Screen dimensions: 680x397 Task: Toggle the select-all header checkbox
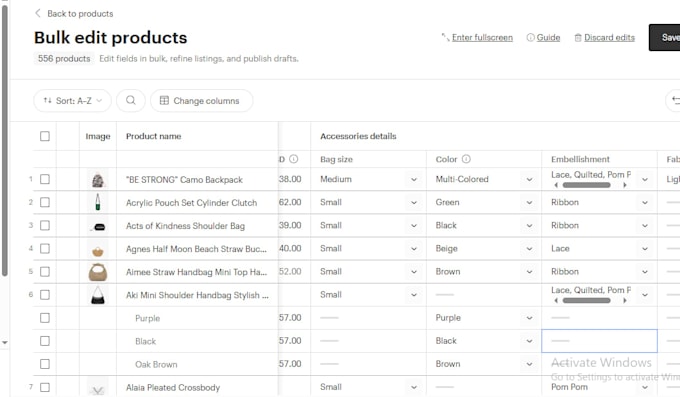tap(45, 136)
